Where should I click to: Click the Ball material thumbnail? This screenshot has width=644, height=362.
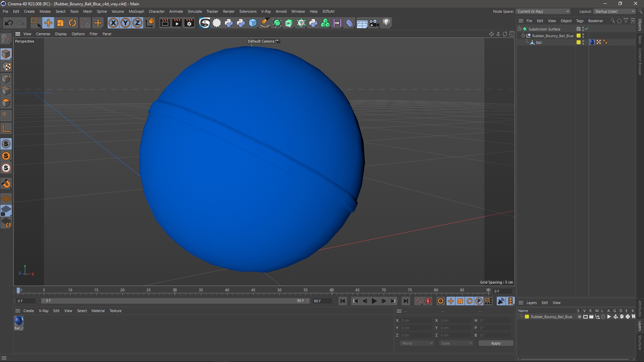pyautogui.click(x=18, y=320)
